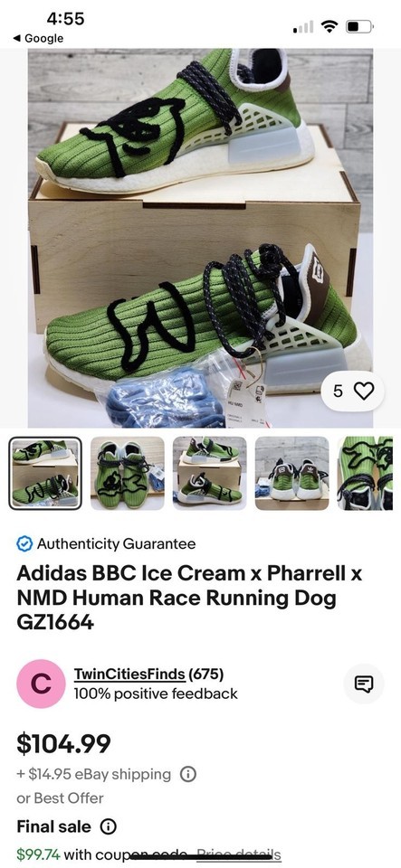Image resolution: width=401 pixels, height=868 pixels.
Task: Tap the battery status icon
Action: [360, 26]
